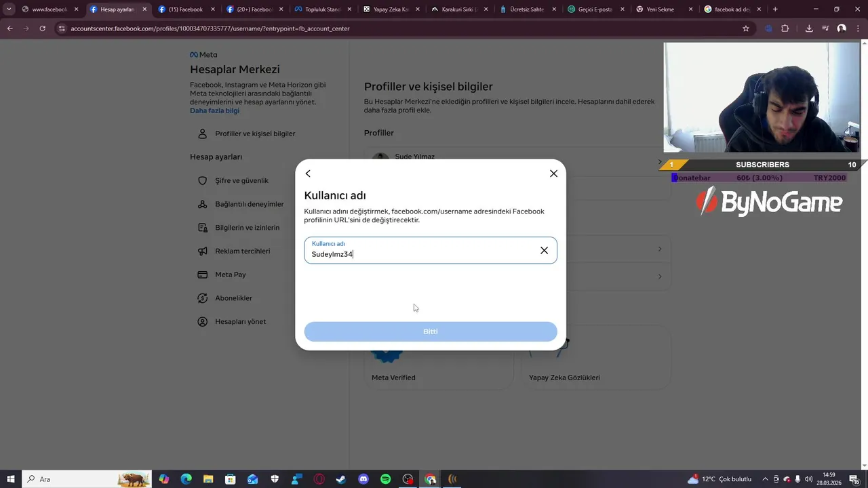Open the volume control in system tray

tap(808, 479)
